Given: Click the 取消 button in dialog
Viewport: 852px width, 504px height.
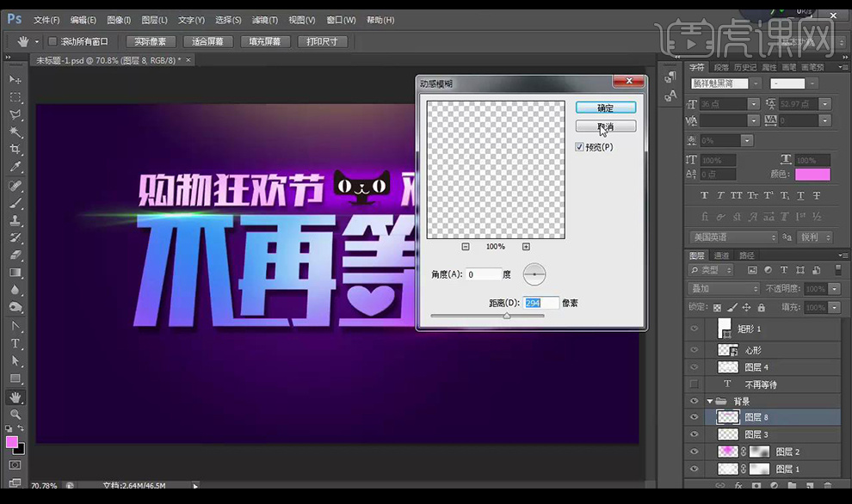Looking at the screenshot, I should point(605,126).
